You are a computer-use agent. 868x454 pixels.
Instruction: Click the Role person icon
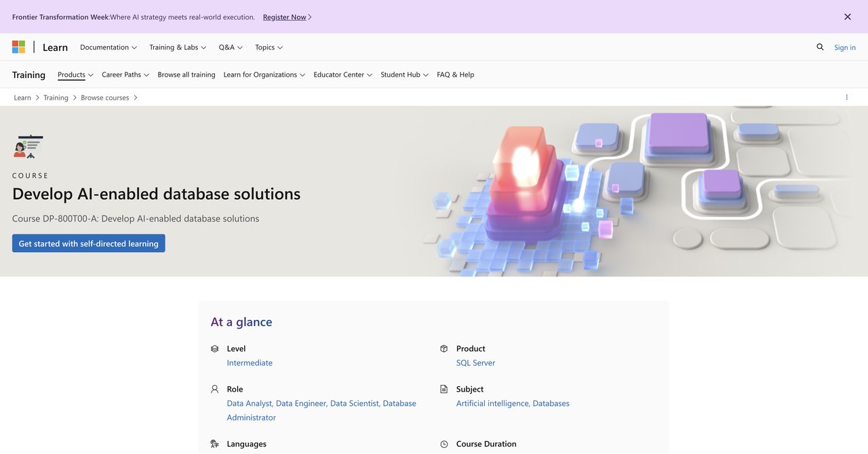click(x=215, y=390)
